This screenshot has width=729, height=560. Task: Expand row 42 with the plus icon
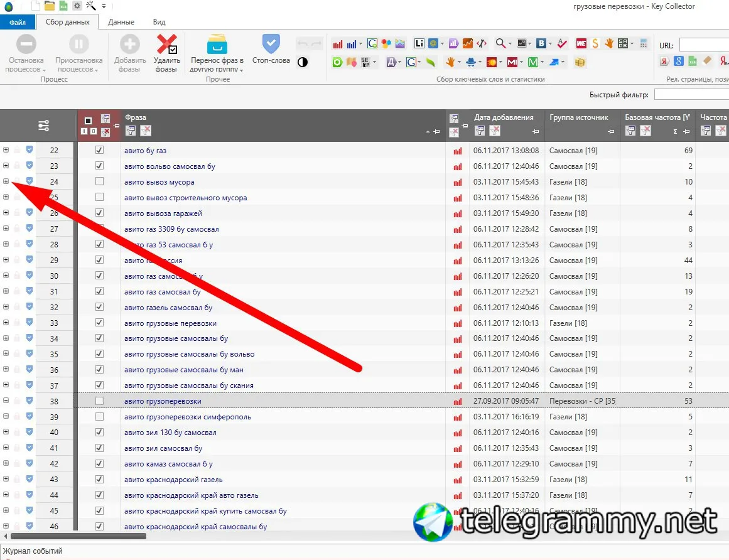(x=6, y=463)
